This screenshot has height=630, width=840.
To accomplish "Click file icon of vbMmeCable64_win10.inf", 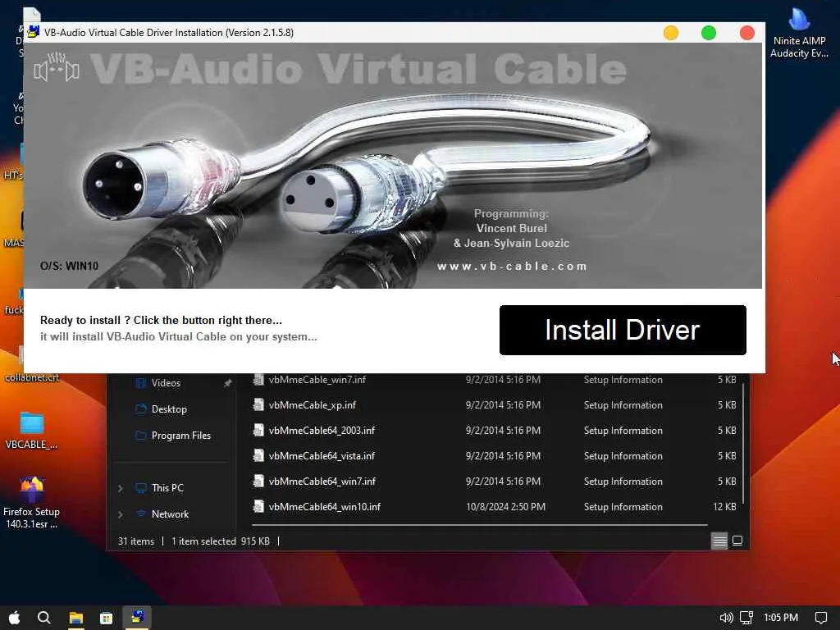I will coord(258,506).
